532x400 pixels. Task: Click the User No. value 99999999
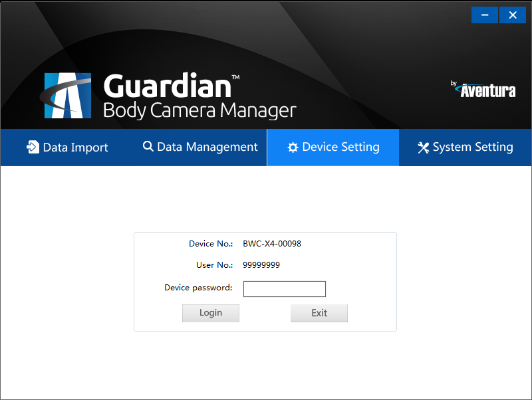[262, 264]
